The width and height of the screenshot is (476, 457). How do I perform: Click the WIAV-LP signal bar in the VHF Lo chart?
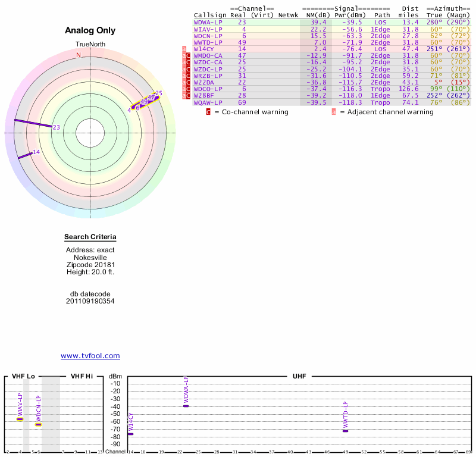pos(20,419)
